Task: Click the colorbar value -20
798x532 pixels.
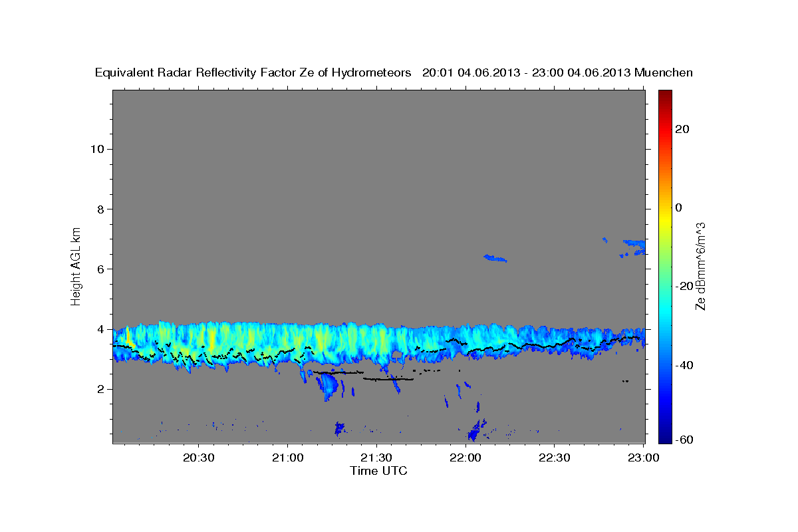Action: [x=686, y=286]
